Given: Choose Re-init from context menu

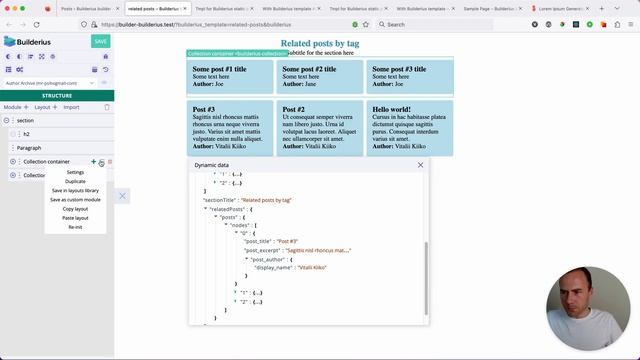Looking at the screenshot, I should 75,227.
